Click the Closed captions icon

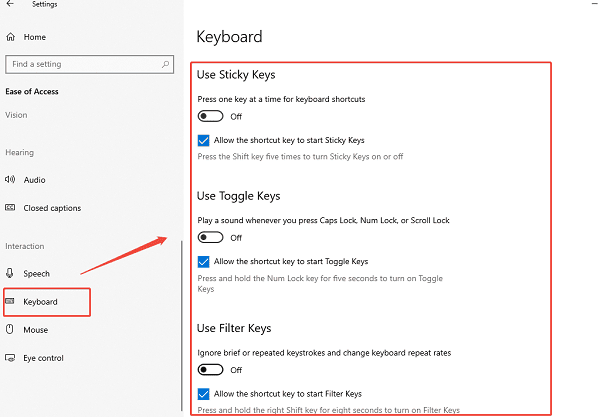pyautogui.click(x=11, y=208)
